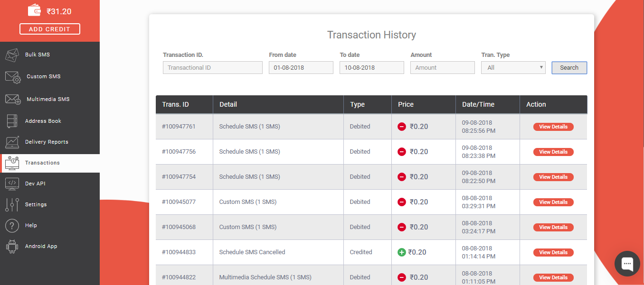The image size is (644, 285).
Task: Click the Delivery Reports chart icon
Action: click(12, 142)
